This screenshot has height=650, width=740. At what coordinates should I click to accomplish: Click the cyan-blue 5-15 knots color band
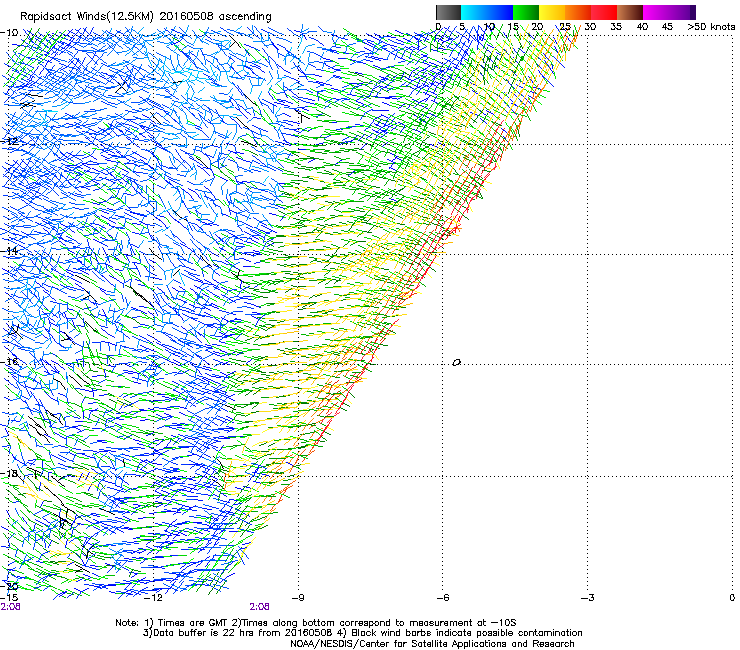(487, 12)
